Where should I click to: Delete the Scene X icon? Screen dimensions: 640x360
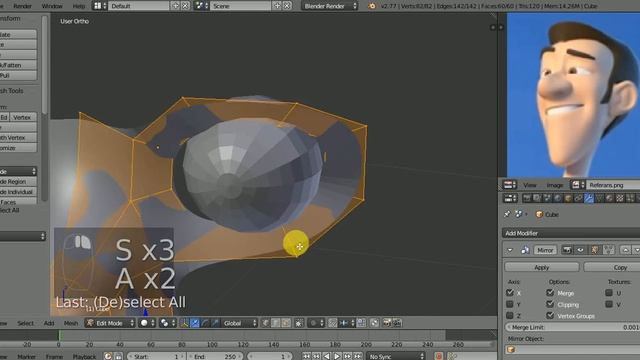pos(287,6)
